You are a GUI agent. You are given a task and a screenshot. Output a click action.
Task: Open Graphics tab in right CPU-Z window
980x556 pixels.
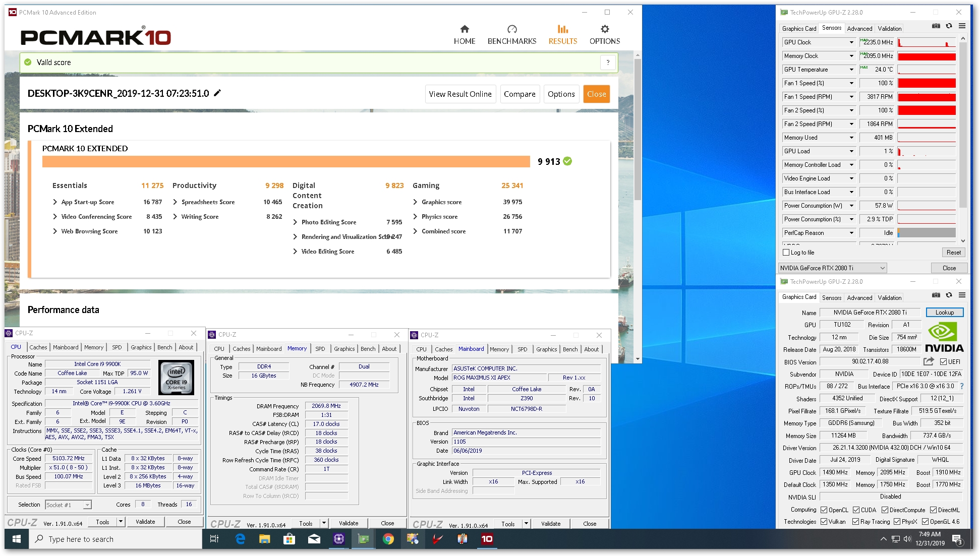tap(546, 349)
